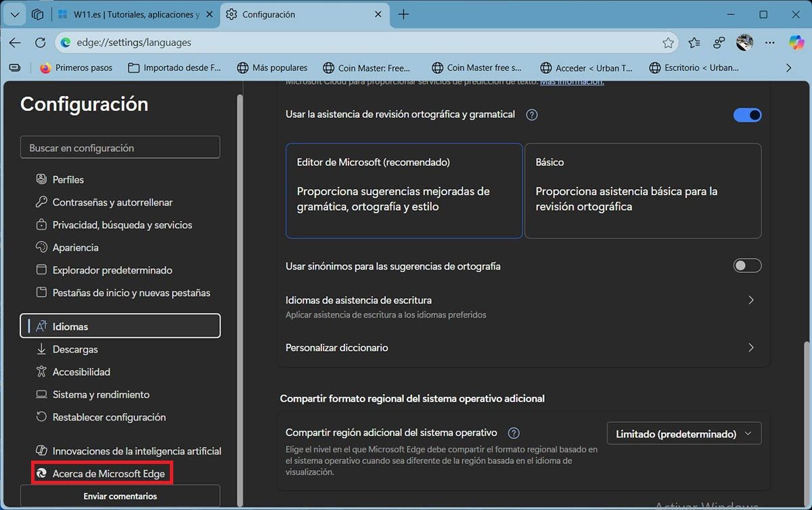The width and height of the screenshot is (812, 510).
Task: Click the Copilot icon in the toolbar
Action: pyautogui.click(x=796, y=42)
